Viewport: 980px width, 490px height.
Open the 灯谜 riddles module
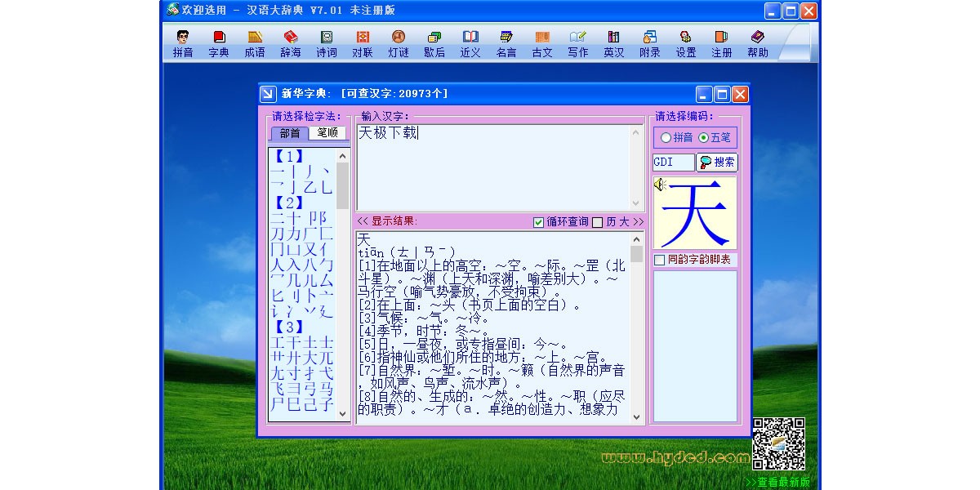[399, 44]
